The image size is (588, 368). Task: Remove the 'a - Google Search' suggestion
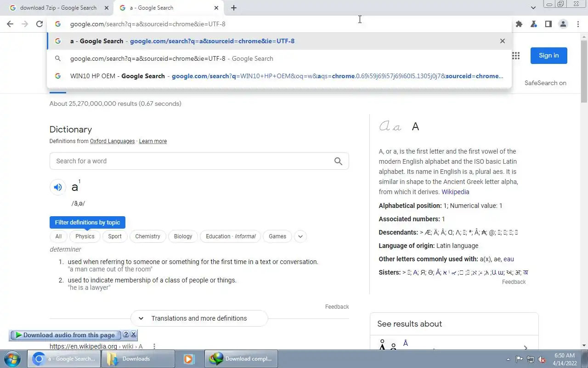502,41
